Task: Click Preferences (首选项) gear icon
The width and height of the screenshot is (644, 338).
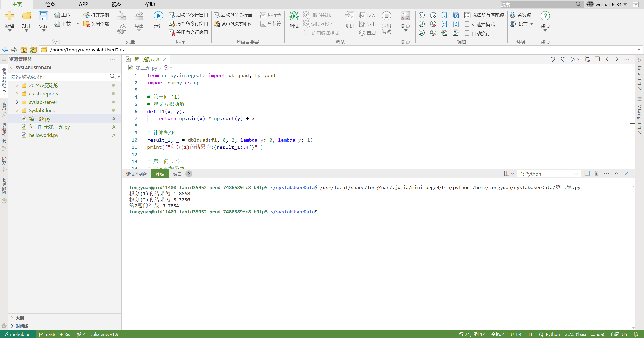Action: point(512,15)
